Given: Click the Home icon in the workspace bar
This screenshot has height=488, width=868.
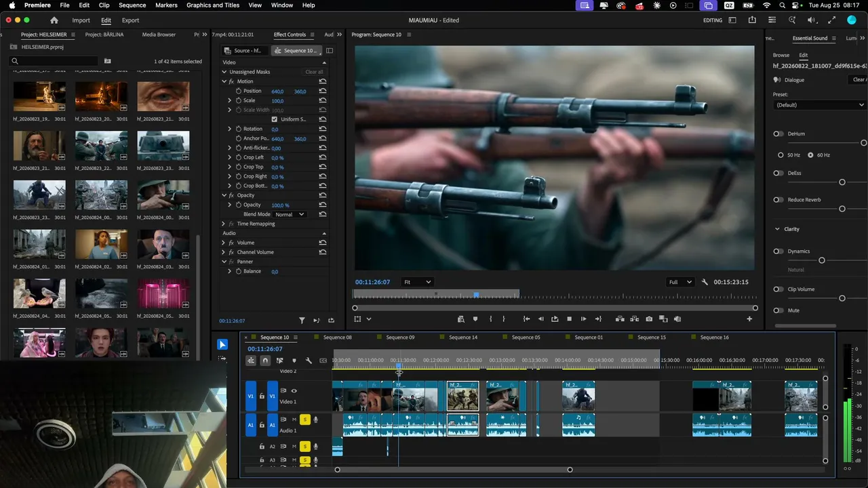Looking at the screenshot, I should coord(54,20).
